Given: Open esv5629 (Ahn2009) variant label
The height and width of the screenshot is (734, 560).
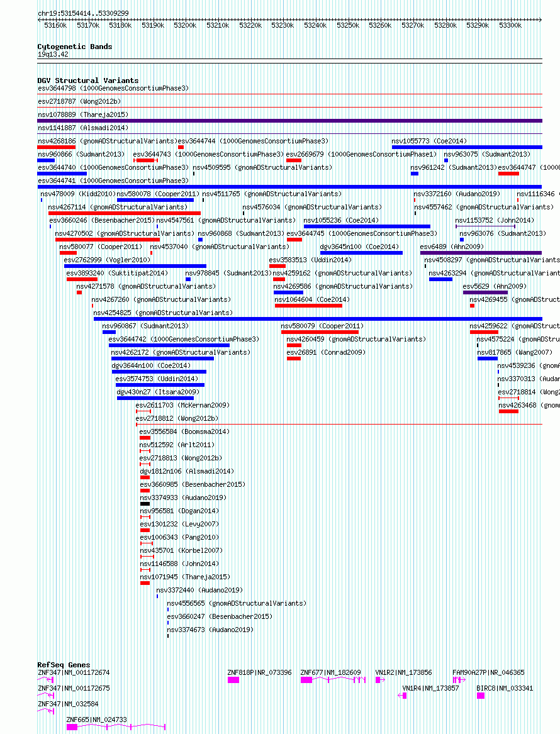Looking at the screenshot, I should [x=495, y=286].
